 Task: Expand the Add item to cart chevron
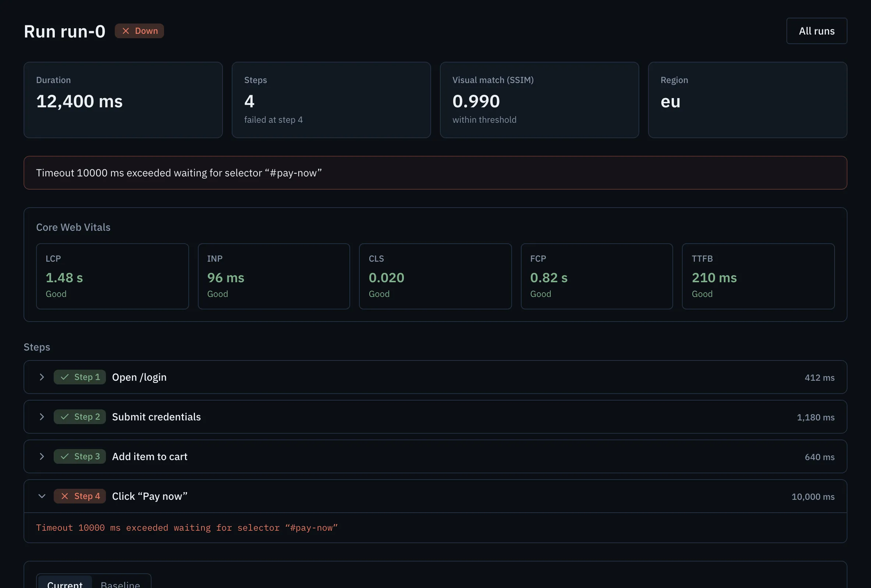pos(42,456)
